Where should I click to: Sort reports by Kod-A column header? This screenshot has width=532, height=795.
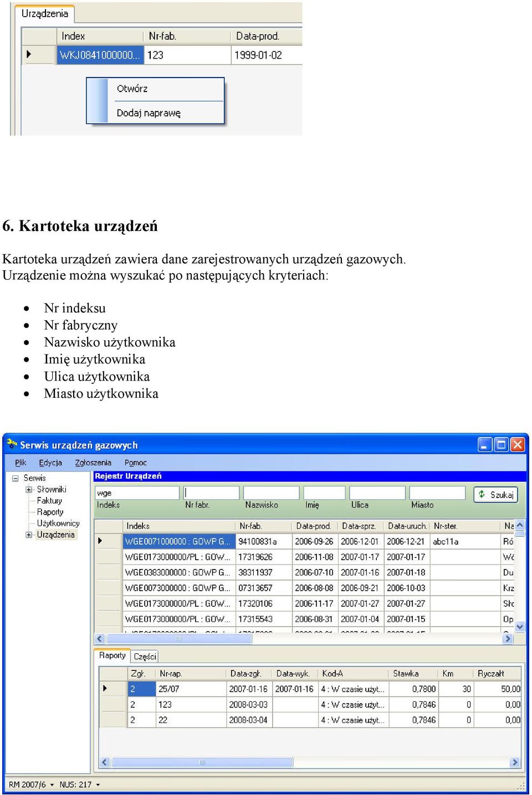pos(355,674)
